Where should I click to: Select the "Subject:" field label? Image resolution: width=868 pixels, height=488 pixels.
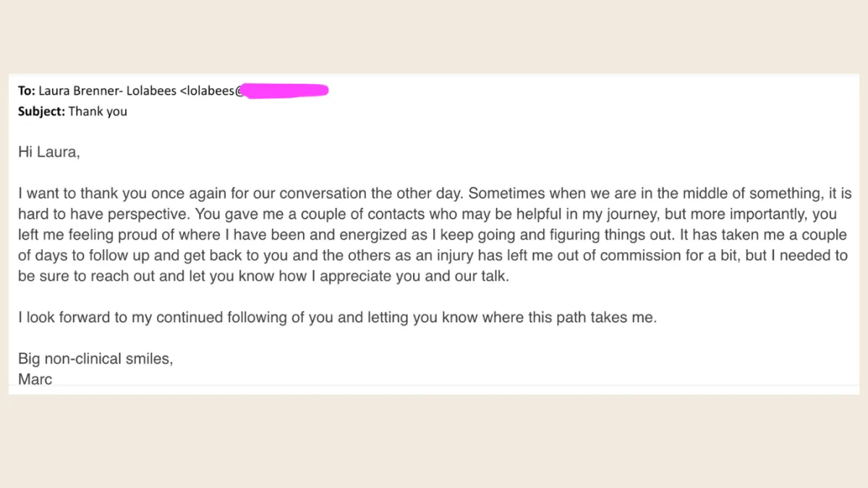tap(41, 112)
